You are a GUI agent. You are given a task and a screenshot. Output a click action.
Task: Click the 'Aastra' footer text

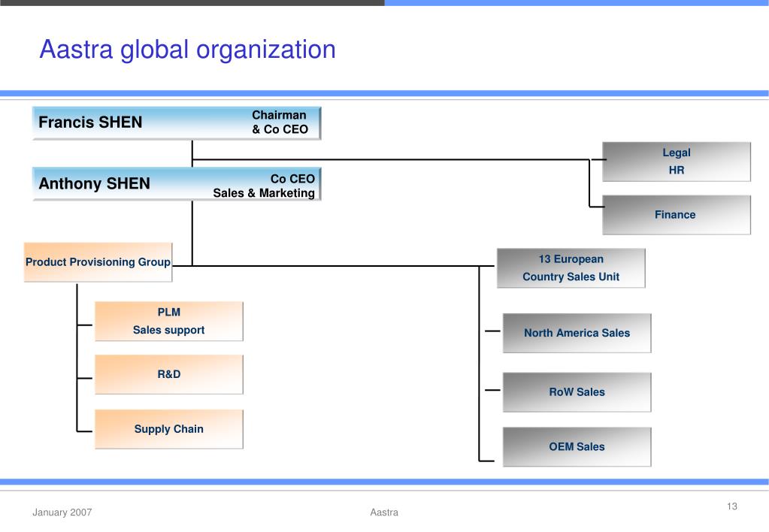[x=384, y=512]
